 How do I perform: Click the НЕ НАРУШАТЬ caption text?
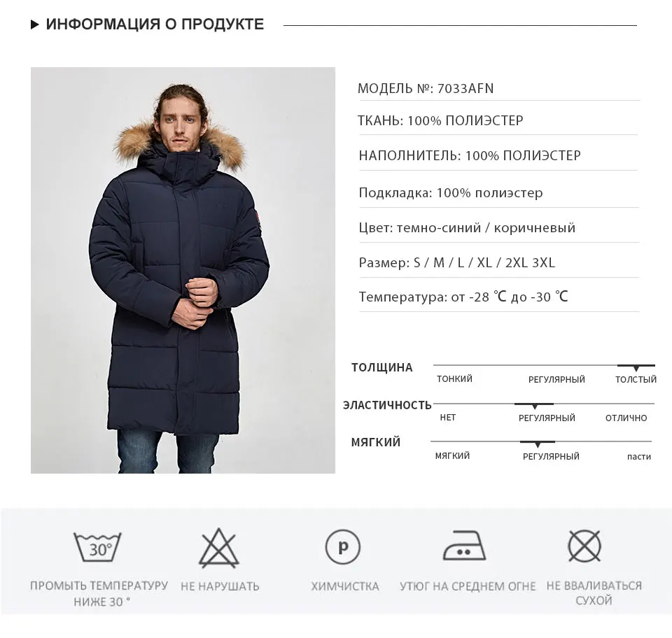220,587
